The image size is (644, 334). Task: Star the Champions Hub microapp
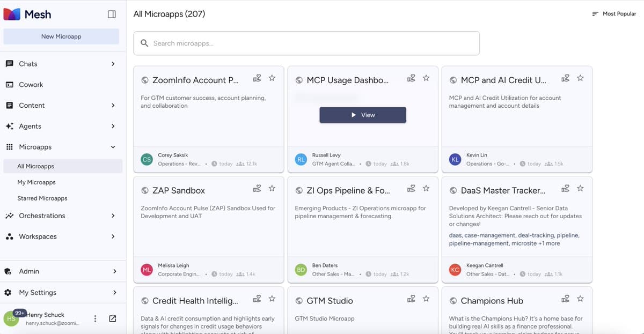point(580,299)
